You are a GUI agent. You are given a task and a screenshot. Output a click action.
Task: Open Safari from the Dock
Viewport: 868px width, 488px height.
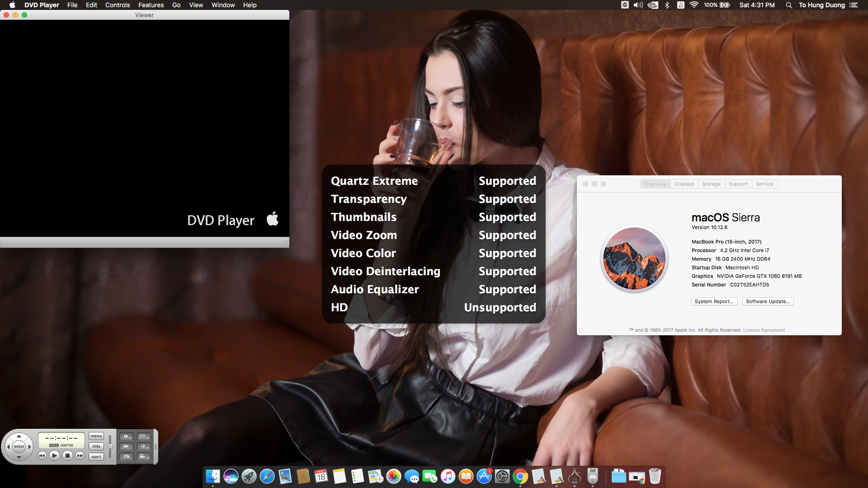point(267,476)
